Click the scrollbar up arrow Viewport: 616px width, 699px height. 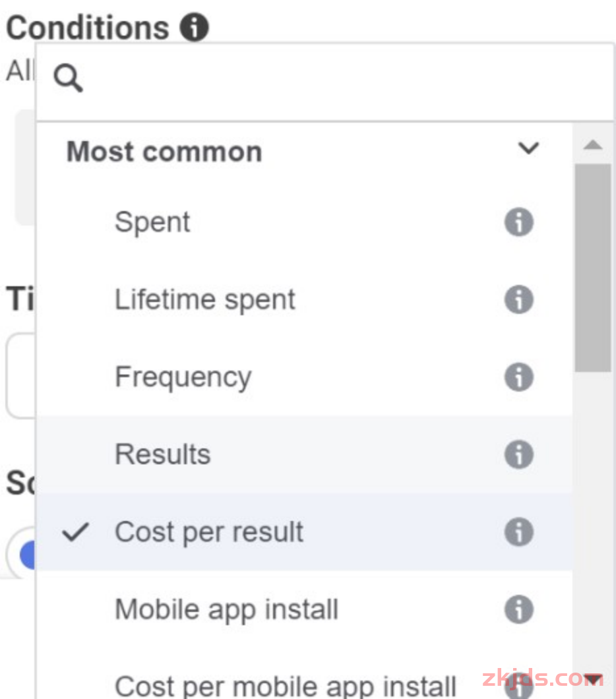tap(593, 145)
